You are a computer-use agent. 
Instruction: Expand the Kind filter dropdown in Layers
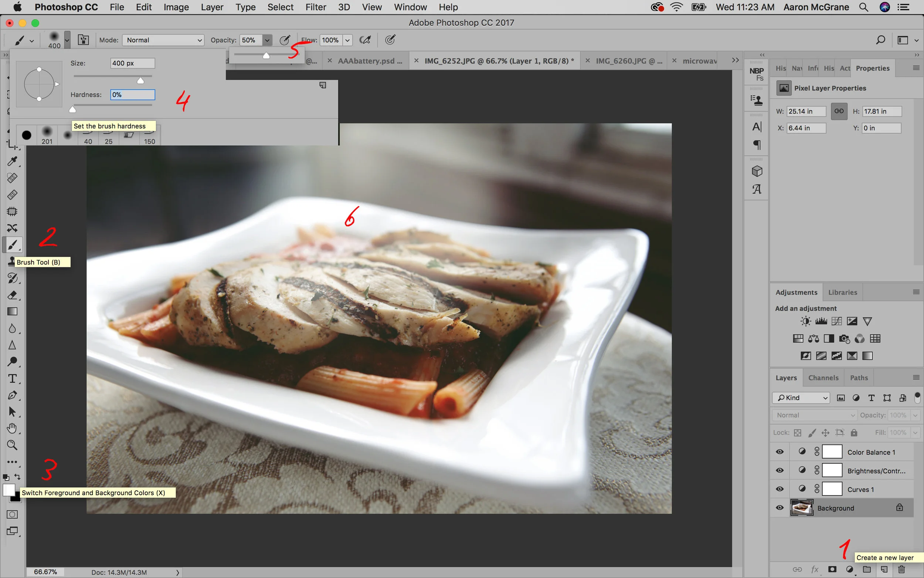801,398
